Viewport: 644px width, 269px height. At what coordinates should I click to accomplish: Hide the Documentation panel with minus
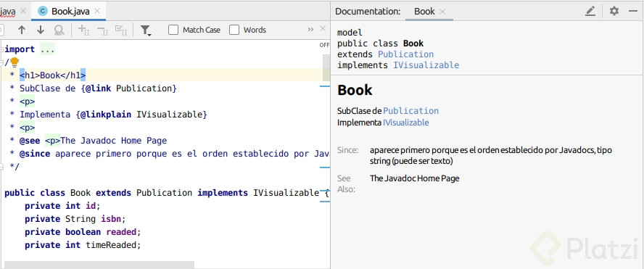[x=633, y=11]
